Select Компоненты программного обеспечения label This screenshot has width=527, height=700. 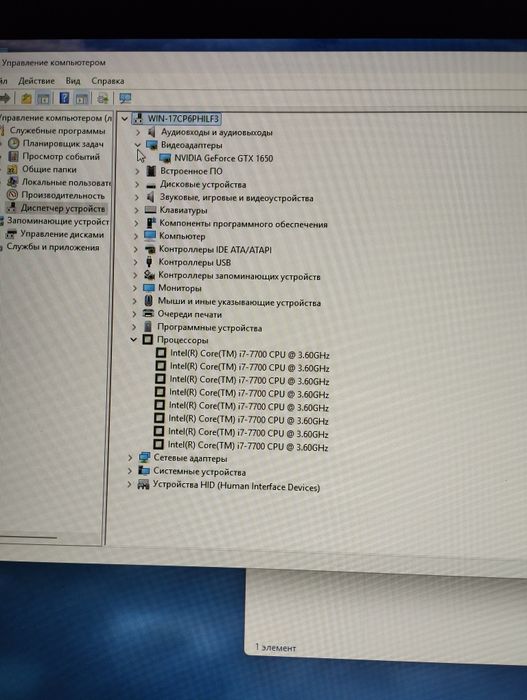click(x=243, y=224)
